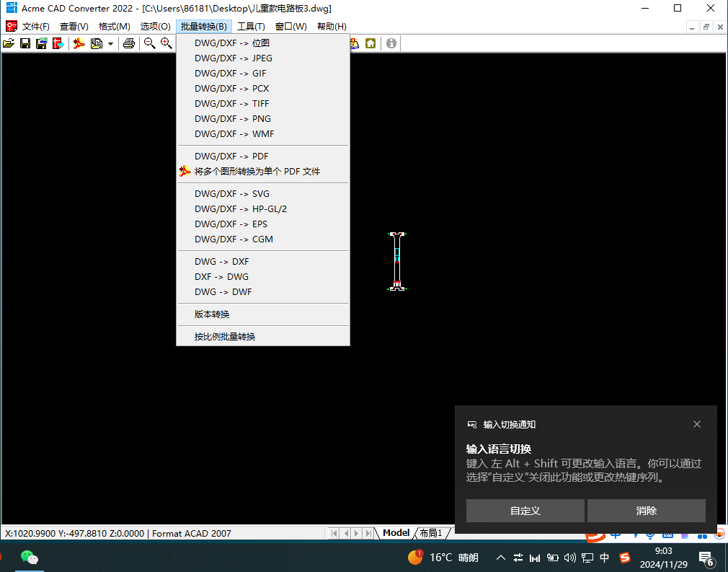Click the network monitor tray icon
Viewport: 728px width, 572px height.
(587, 557)
